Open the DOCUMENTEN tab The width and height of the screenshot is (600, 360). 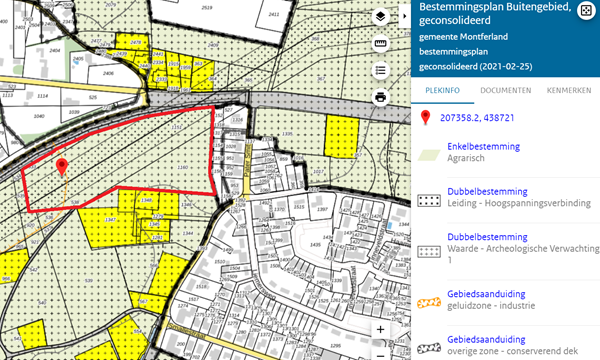pos(505,90)
